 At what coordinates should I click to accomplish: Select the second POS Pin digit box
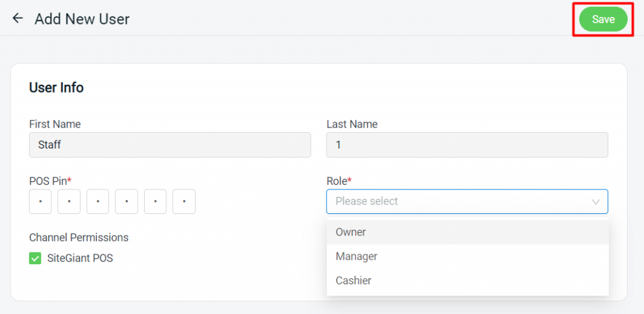(x=69, y=201)
